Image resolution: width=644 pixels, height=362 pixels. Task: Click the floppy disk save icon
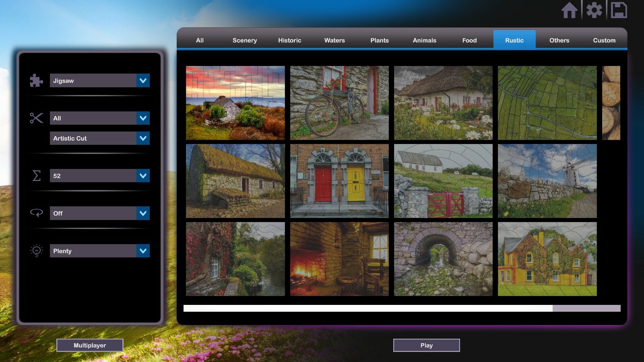[x=619, y=10]
